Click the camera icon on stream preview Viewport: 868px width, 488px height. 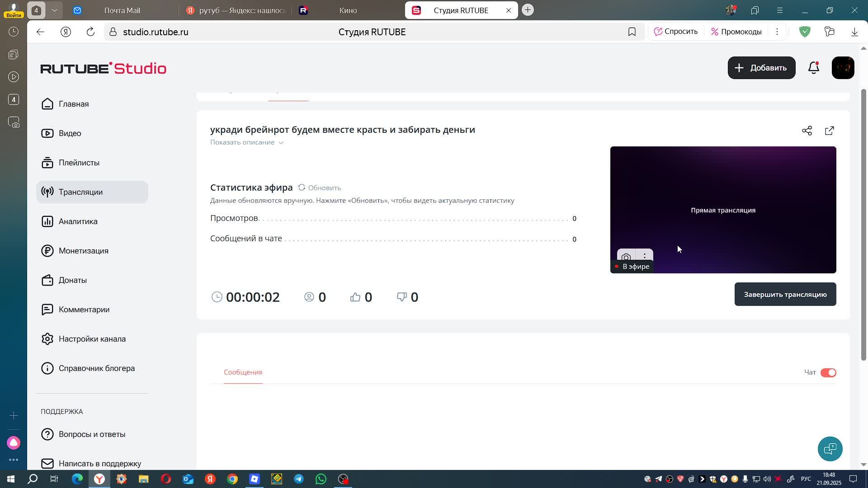point(626,257)
